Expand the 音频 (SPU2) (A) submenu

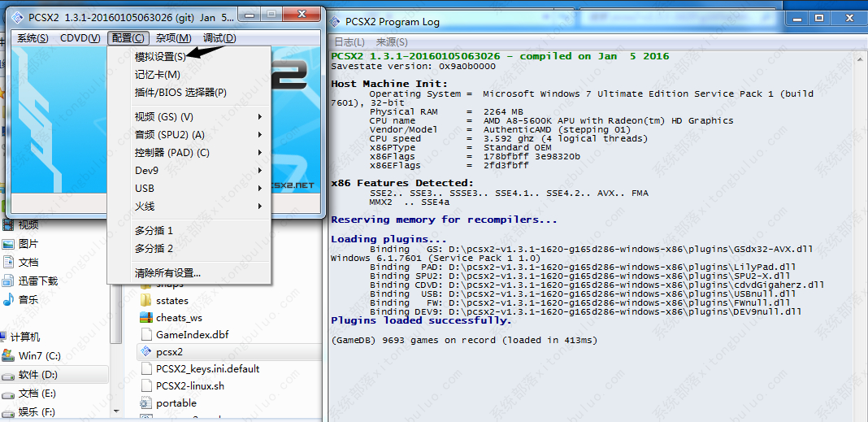click(x=189, y=135)
